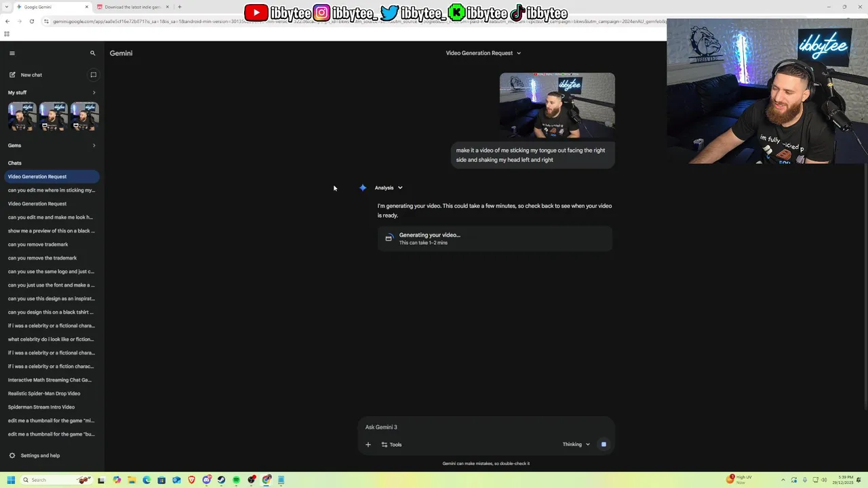Screen dimensions: 868x488
Task: Click the Generating your video status card
Action: 495,239
